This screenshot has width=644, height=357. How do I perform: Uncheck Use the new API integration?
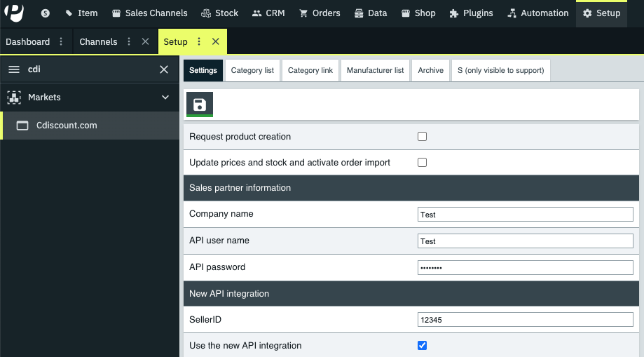(x=422, y=346)
